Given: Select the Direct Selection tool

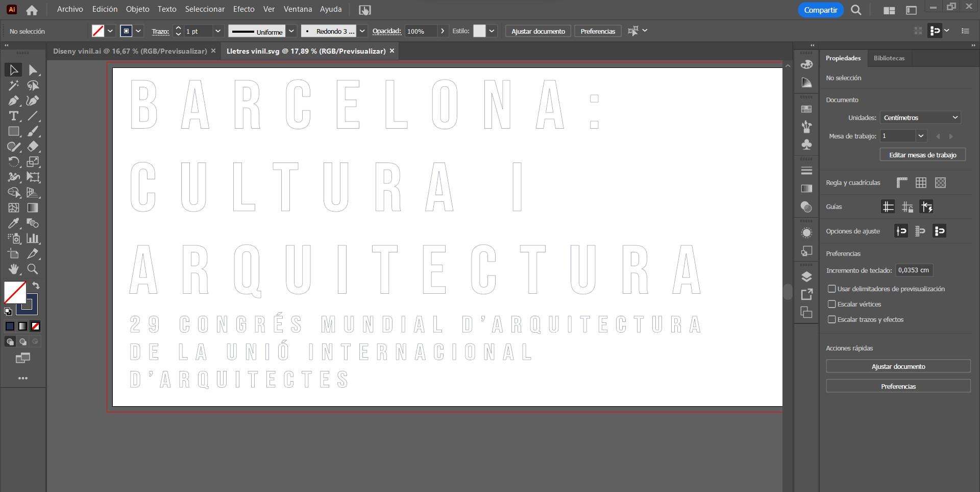Looking at the screenshot, I should 33,70.
